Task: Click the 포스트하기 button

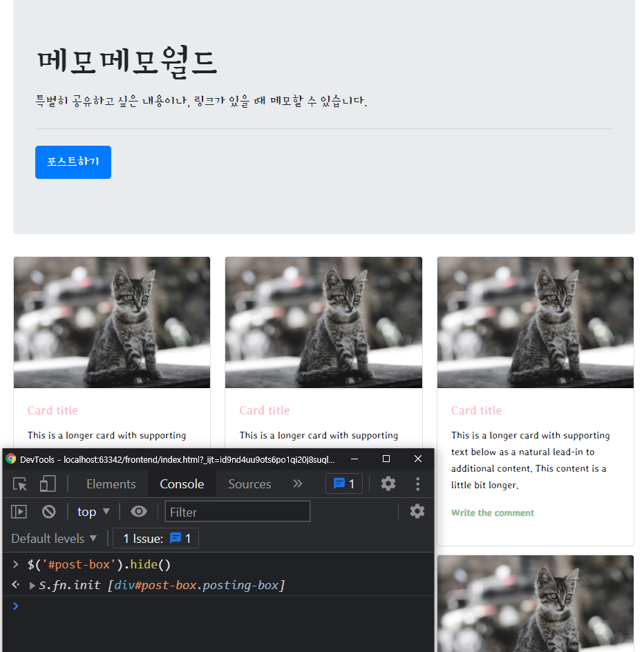Action: (x=73, y=162)
